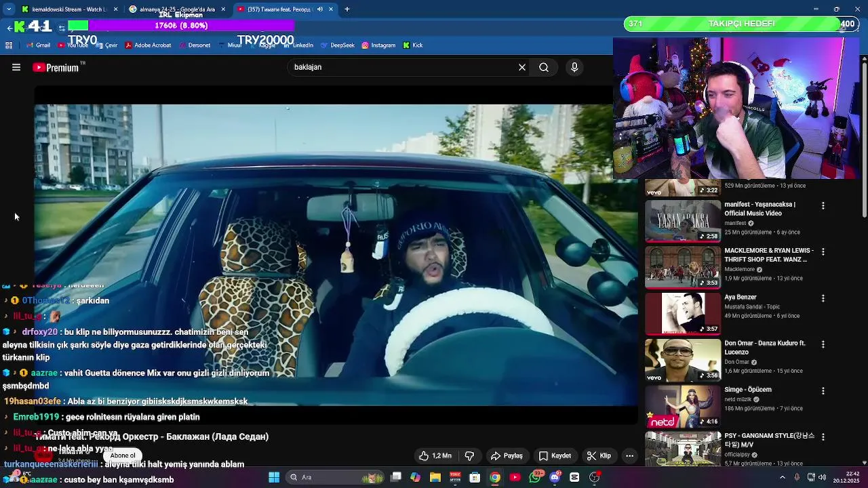Dislike the video with thumbs-down icon
The image size is (868, 488).
coord(469,455)
